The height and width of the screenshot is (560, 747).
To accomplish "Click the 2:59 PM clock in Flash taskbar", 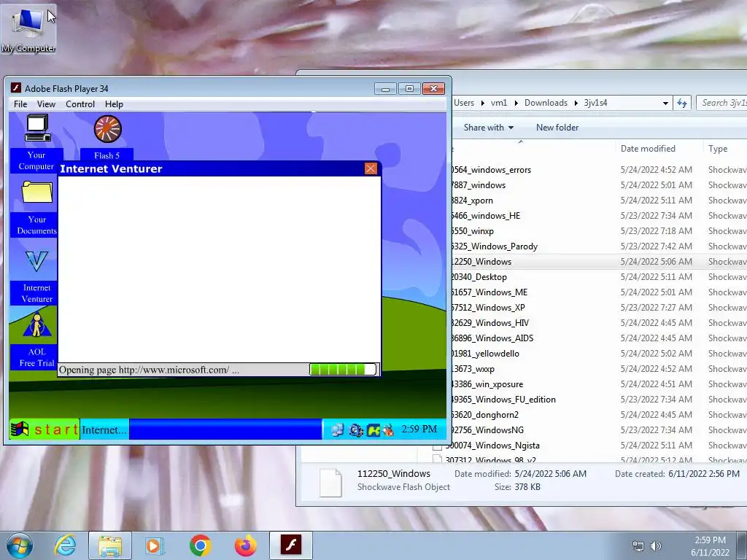I will (x=419, y=429).
